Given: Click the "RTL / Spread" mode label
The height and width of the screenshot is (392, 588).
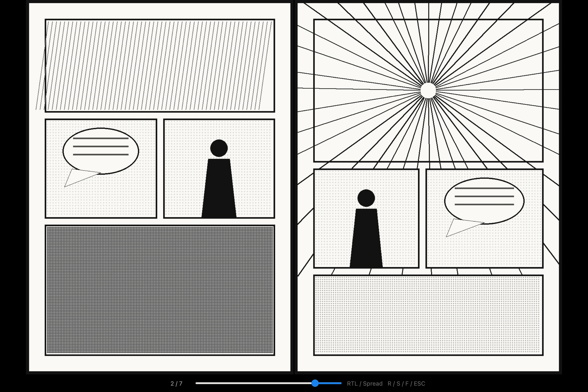Looking at the screenshot, I should coord(365,384).
